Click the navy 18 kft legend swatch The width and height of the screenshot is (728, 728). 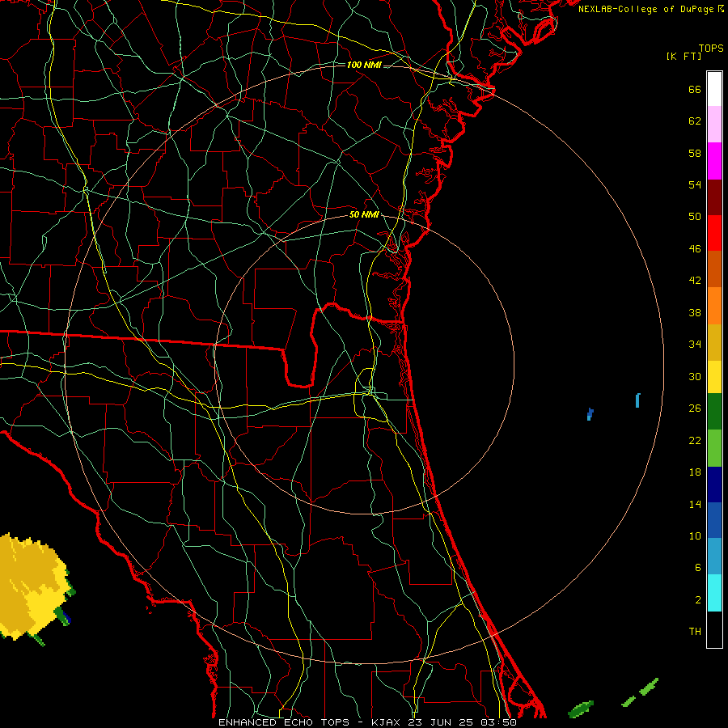tap(714, 485)
